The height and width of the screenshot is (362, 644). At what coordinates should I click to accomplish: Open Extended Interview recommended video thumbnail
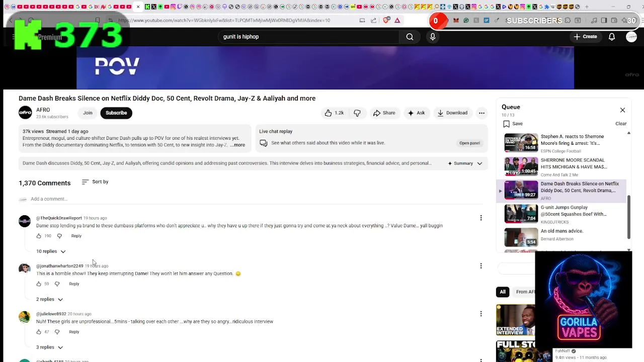click(x=516, y=320)
